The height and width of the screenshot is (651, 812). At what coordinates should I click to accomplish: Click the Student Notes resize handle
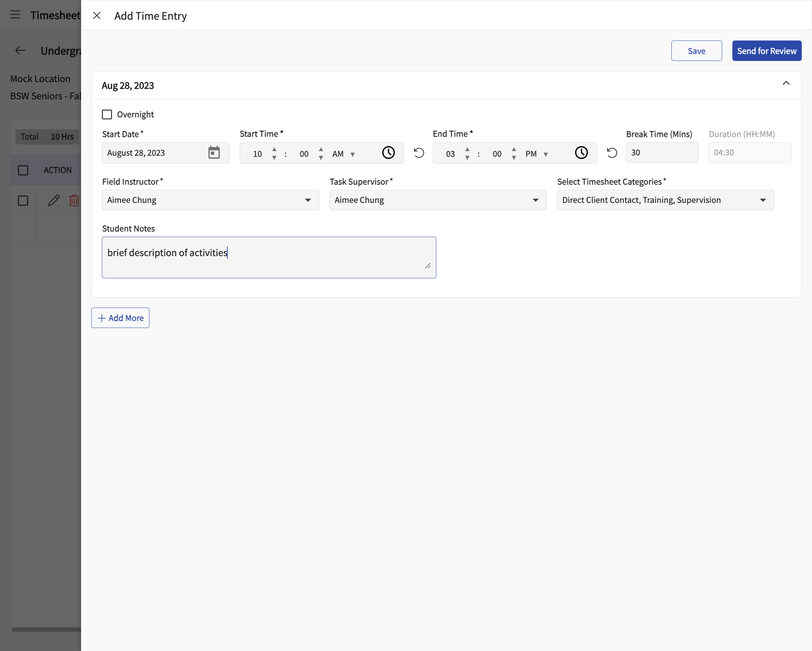tap(427, 266)
